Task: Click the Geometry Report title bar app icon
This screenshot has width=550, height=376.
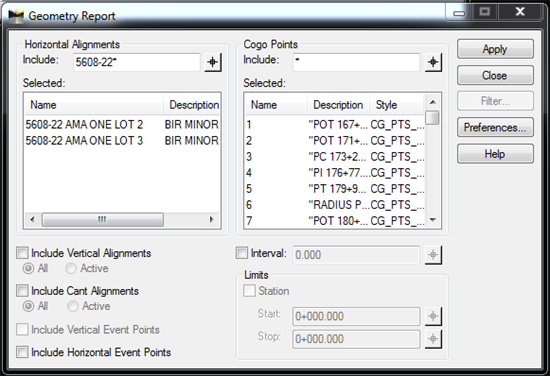Action: (16, 16)
